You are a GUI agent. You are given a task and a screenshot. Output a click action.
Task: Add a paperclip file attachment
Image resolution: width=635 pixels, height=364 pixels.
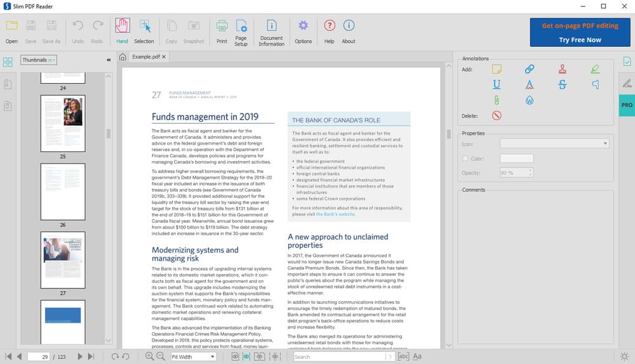pyautogui.click(x=497, y=100)
